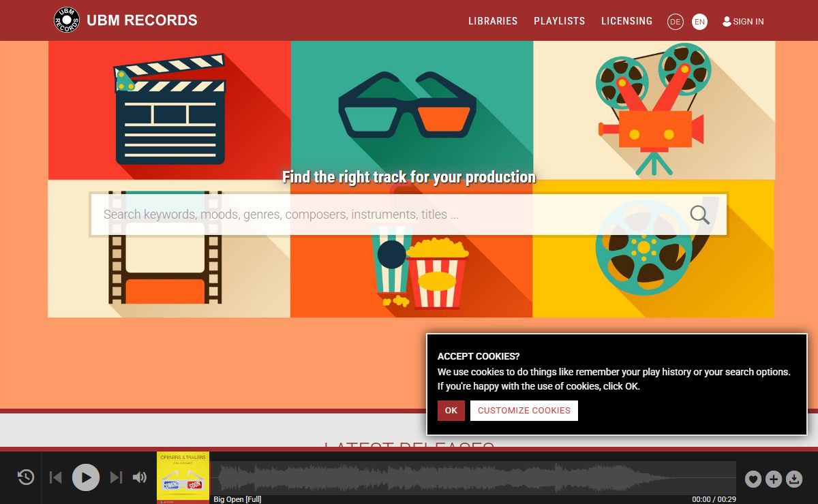Open the Playlists menu
The image size is (818, 504).
click(x=560, y=21)
